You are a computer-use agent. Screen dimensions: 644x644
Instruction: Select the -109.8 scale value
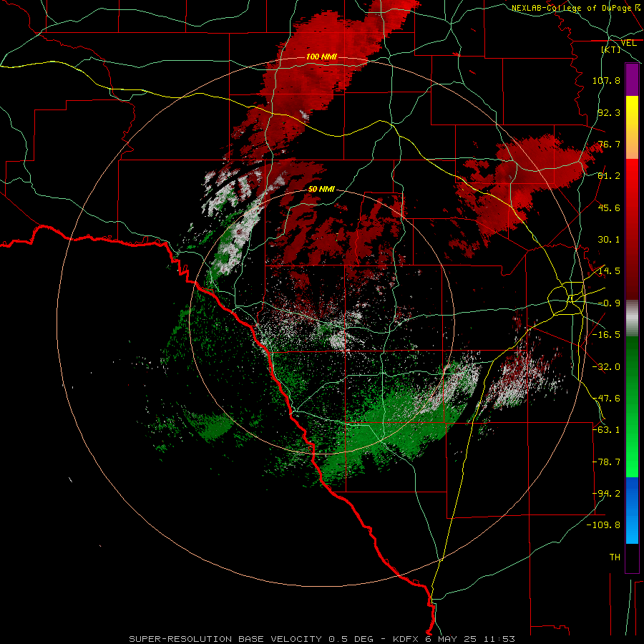pos(603,525)
